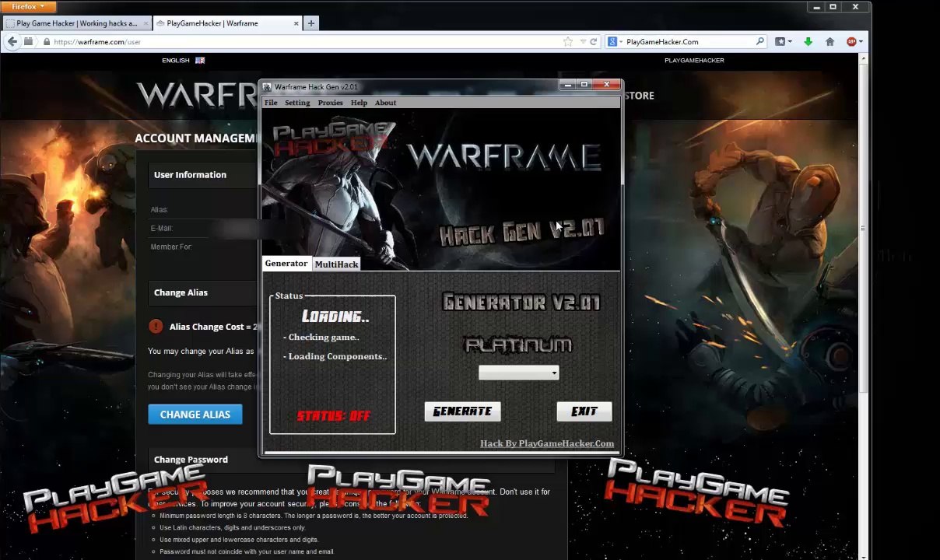Click the EXIT button
Viewport: 940px width, 560px height.
coord(584,411)
